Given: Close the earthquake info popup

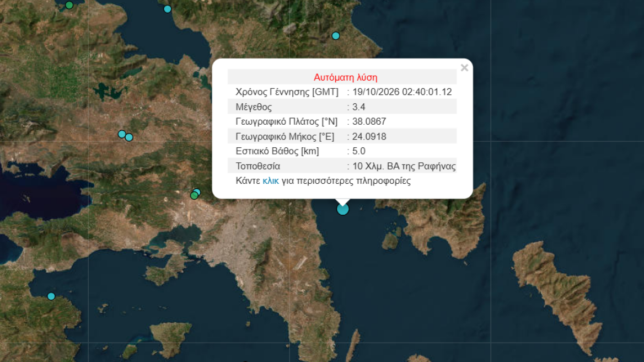Looking at the screenshot, I should pyautogui.click(x=464, y=68).
